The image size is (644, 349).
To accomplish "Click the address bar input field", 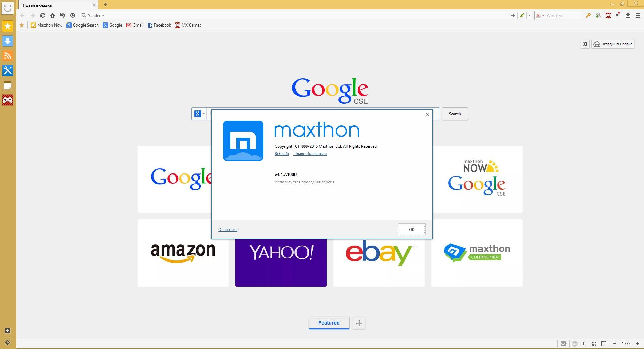I will (307, 15).
